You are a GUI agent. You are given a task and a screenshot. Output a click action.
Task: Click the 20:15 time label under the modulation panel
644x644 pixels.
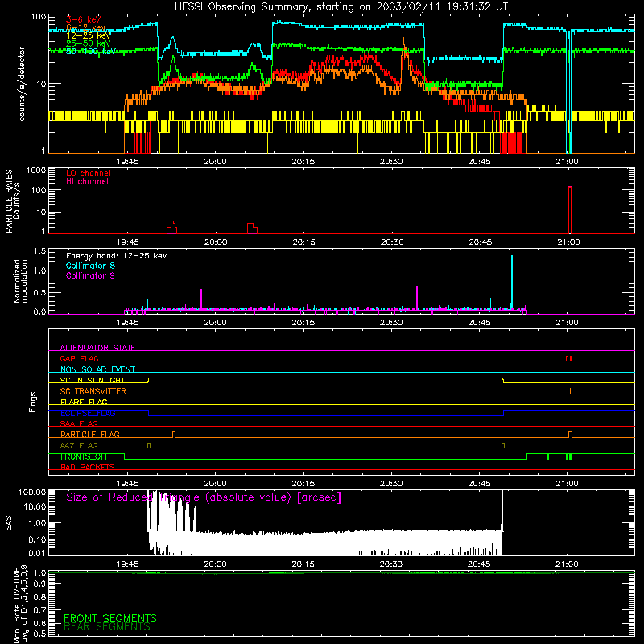(303, 323)
